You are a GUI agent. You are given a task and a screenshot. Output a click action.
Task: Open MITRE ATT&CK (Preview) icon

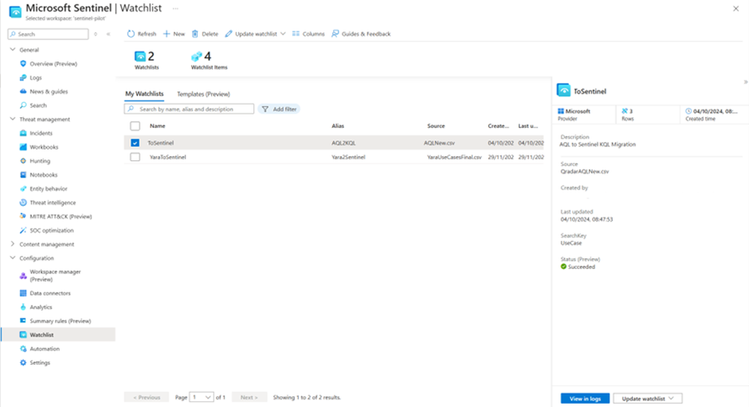[23, 216]
